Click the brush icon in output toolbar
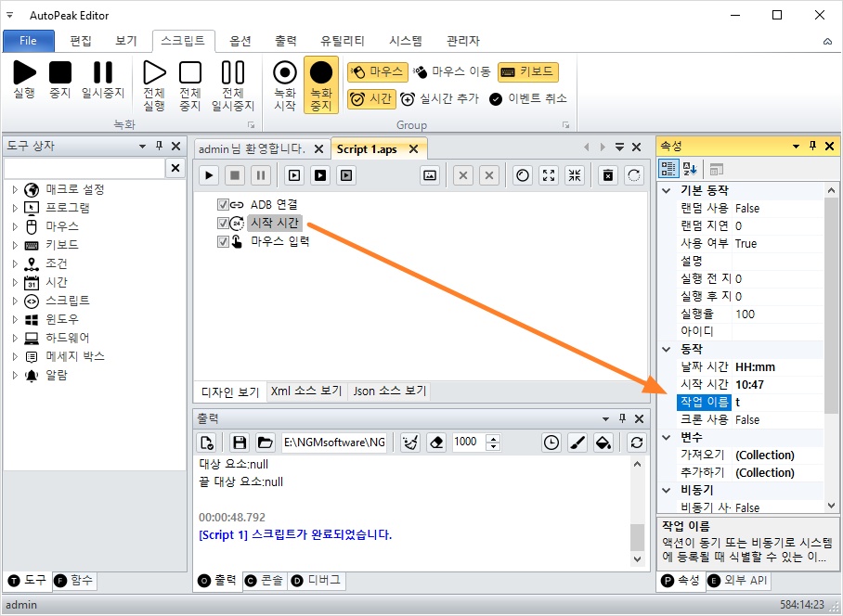This screenshot has height=616, width=843. [577, 443]
